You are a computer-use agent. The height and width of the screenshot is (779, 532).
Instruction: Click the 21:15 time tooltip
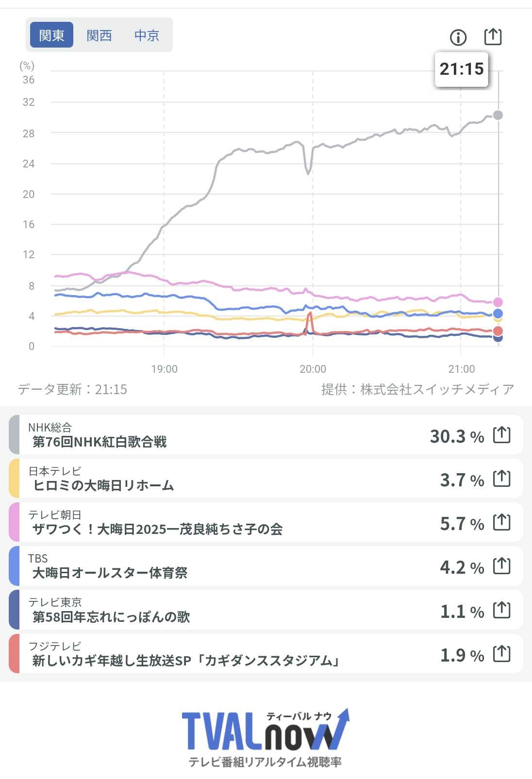461,69
